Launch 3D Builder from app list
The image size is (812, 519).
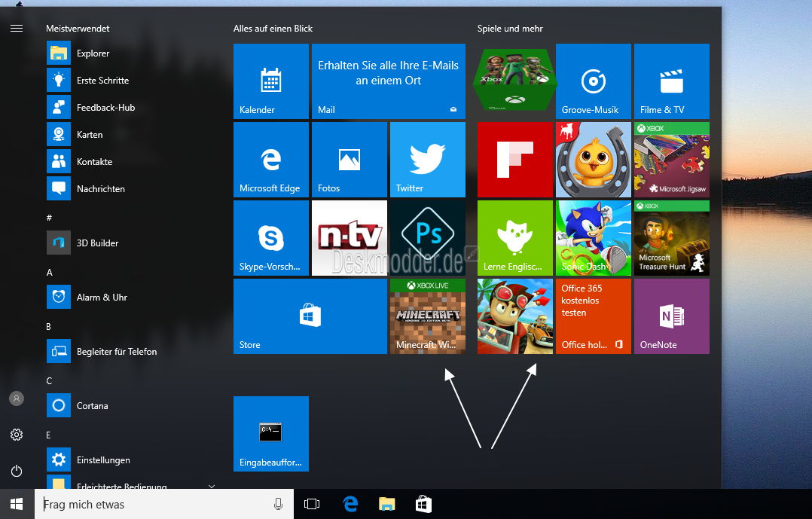pyautogui.click(x=130, y=243)
